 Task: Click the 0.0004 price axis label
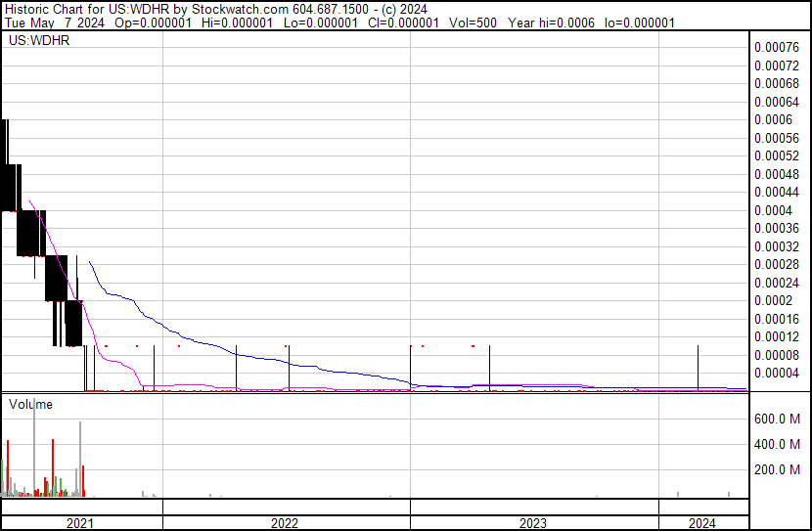pyautogui.click(x=773, y=210)
